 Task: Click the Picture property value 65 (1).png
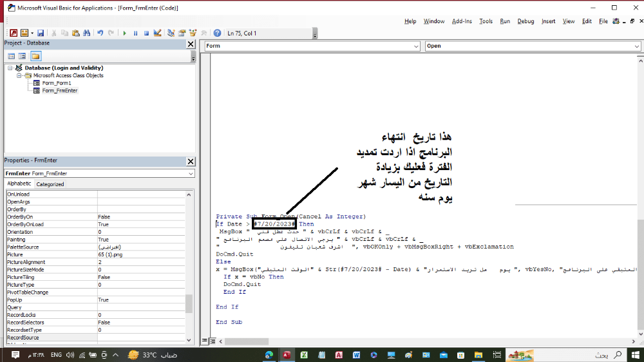(141, 255)
